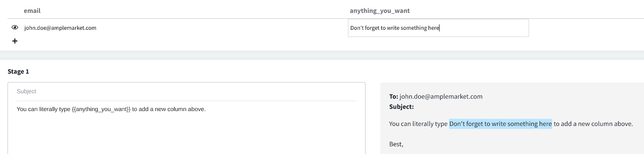Add a new row with the plus icon
This screenshot has height=154, width=644.
[x=15, y=41]
